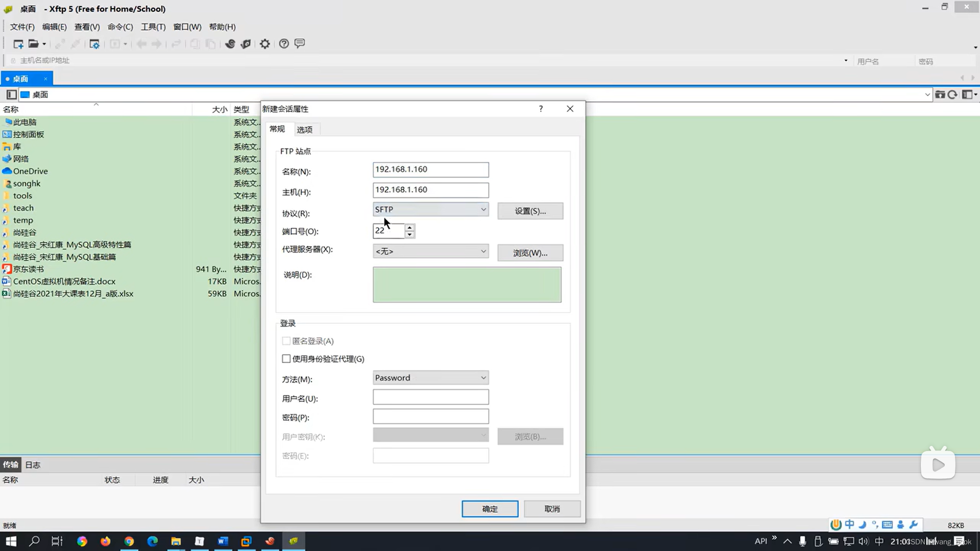
Task: Click the 设置(S)... button
Action: (x=530, y=211)
